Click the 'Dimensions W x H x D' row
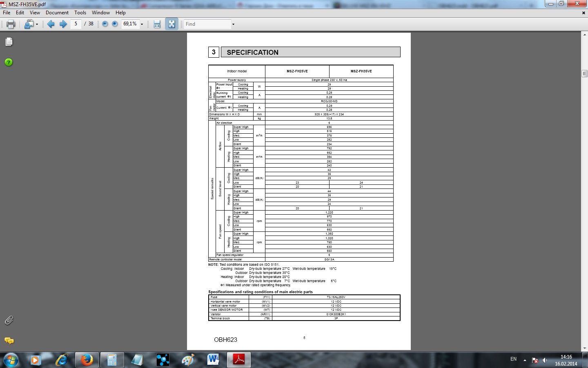This screenshot has height=368, width=588. click(301, 114)
